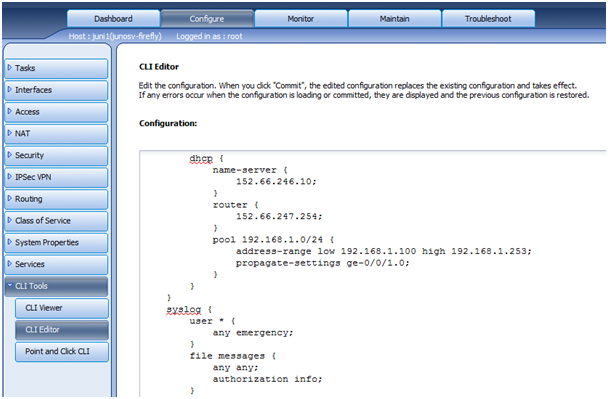Go to the Maintain tab
This screenshot has height=399, width=608.
click(x=395, y=19)
